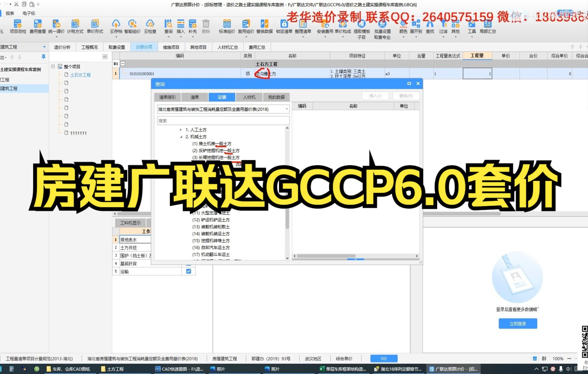
Task: Open the 报表 menu
Action: pyautogui.click(x=10, y=13)
